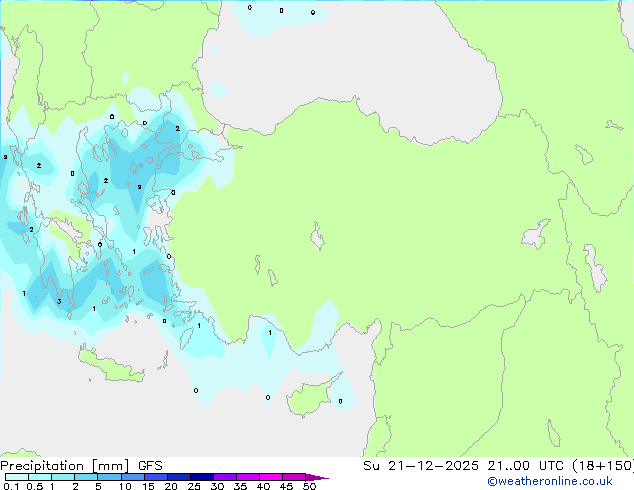Click the 35–40 mm legend color swatch
The height and width of the screenshot is (490, 634).
(248, 477)
